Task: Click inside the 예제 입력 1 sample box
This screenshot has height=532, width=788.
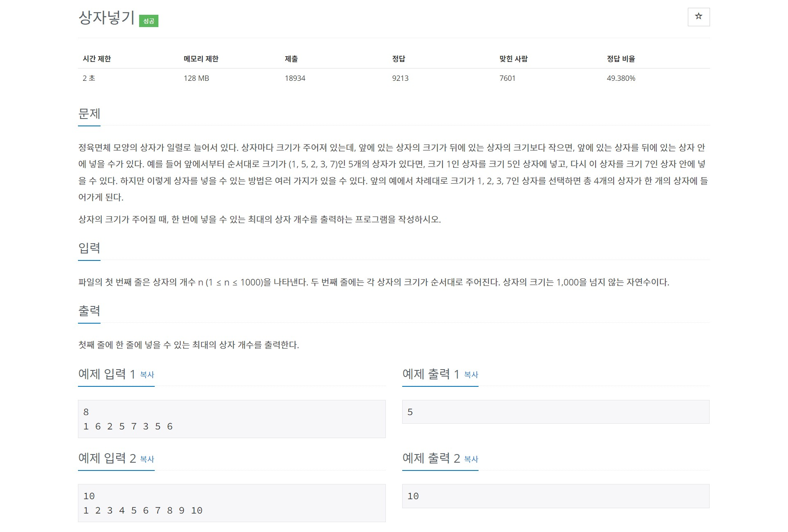Action: pos(231,419)
